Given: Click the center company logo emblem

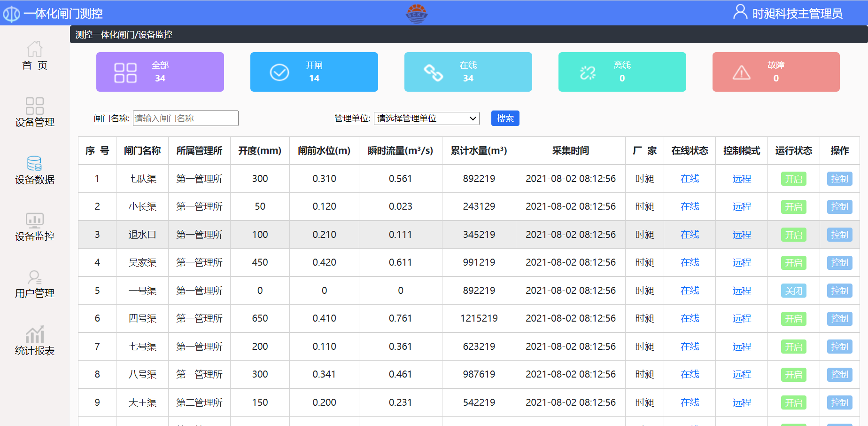Looking at the screenshot, I should [417, 14].
